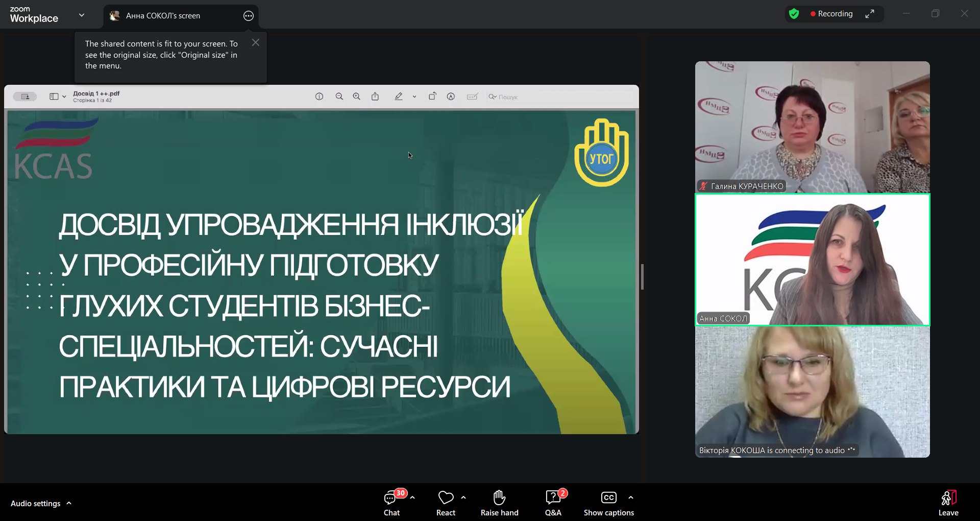
Task: Expand React options arrow
Action: [x=463, y=497]
